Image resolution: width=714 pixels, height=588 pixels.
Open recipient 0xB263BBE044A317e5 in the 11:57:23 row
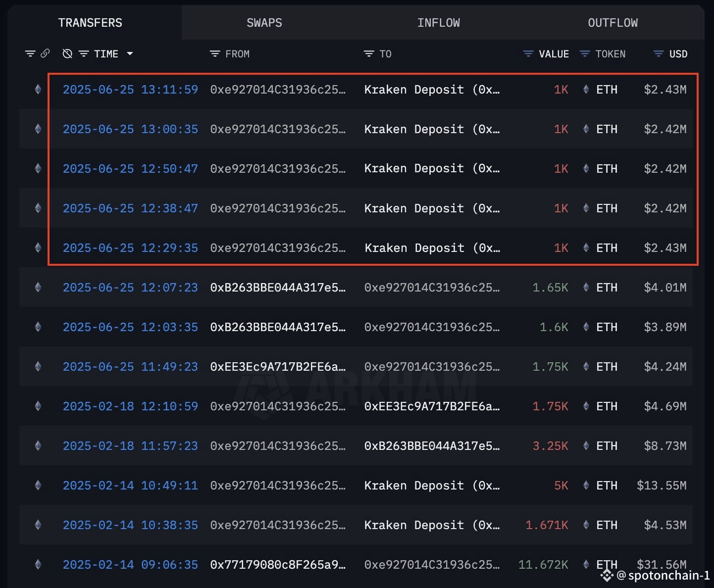click(432, 446)
